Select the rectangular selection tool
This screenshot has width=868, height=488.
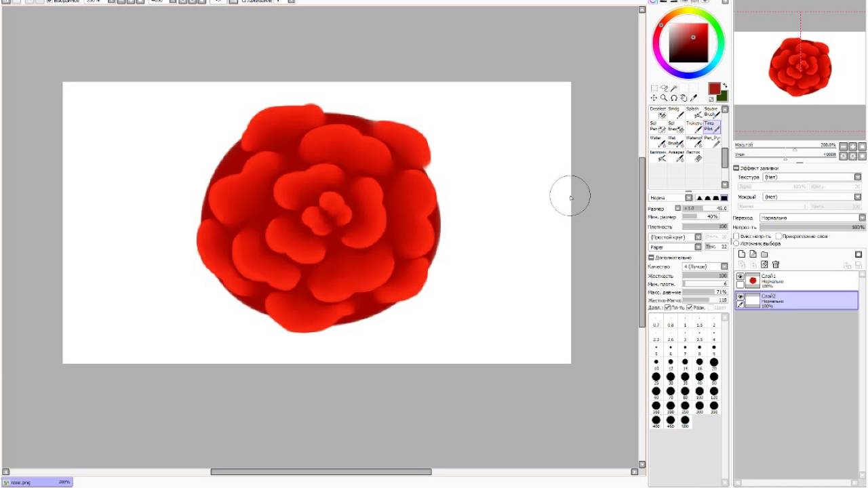coord(654,88)
